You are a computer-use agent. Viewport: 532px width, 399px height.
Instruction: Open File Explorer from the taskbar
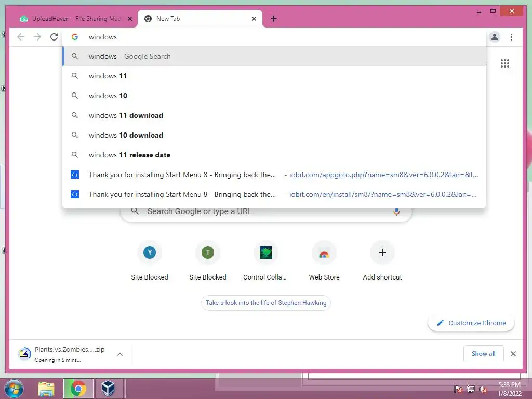(x=46, y=389)
